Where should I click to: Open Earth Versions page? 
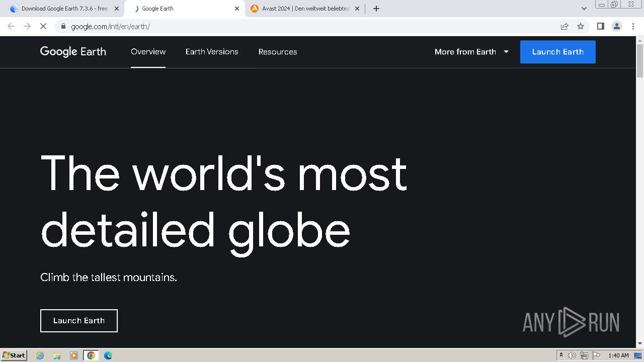pyautogui.click(x=212, y=52)
